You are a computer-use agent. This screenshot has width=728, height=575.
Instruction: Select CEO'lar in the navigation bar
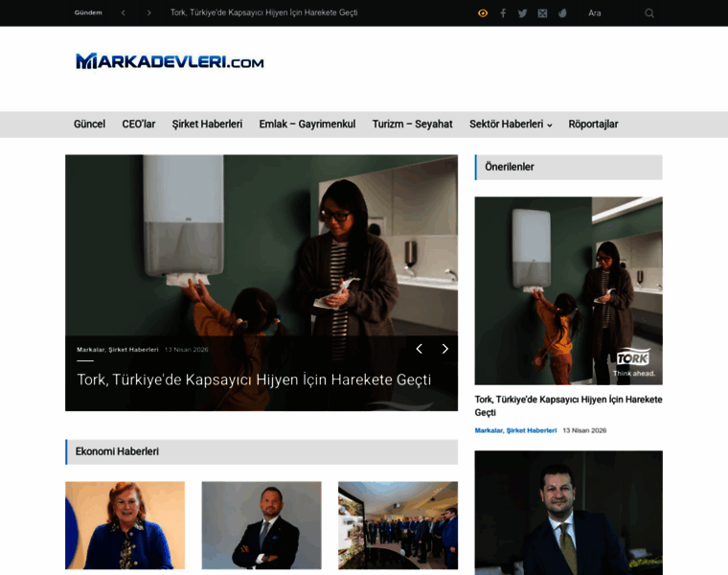point(139,125)
